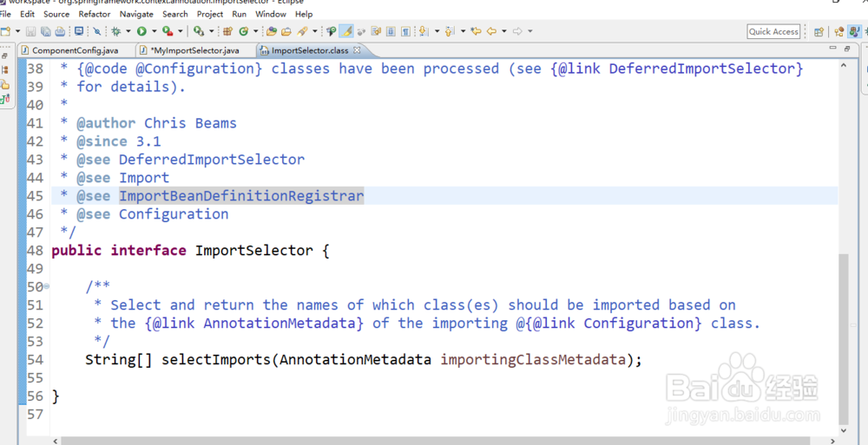Collapse the Javadoc fold at line 50
Image resolution: width=868 pixels, height=445 pixels.
pyautogui.click(x=47, y=286)
